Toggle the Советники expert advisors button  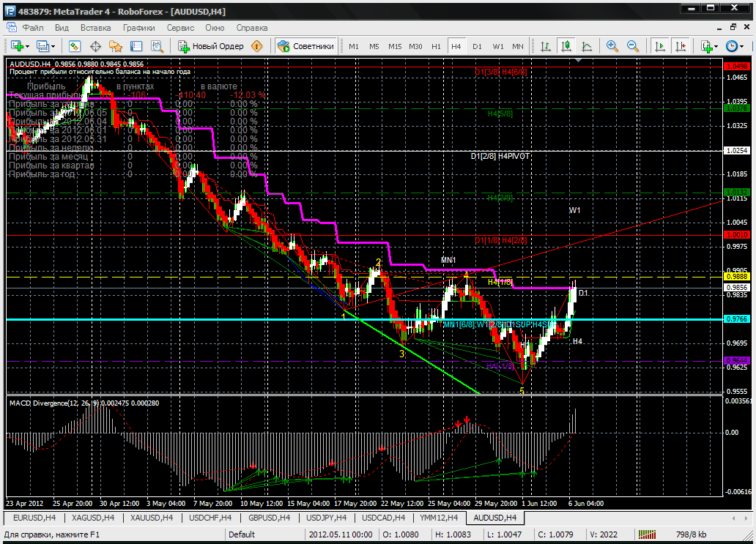(x=305, y=46)
